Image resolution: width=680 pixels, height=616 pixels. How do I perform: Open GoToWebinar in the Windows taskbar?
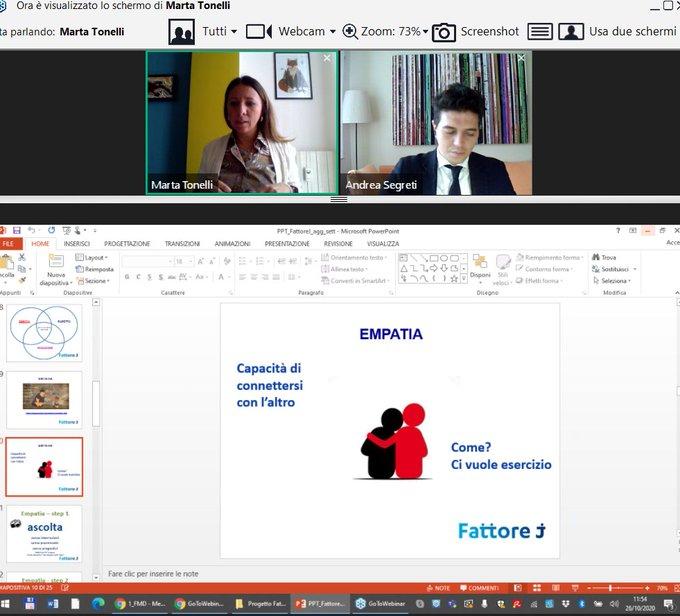pyautogui.click(x=380, y=604)
